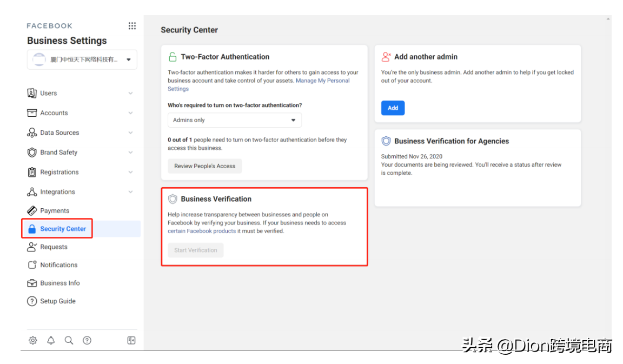This screenshot has width=623, height=364.
Task: Click the Security Center page heading
Action: (189, 30)
